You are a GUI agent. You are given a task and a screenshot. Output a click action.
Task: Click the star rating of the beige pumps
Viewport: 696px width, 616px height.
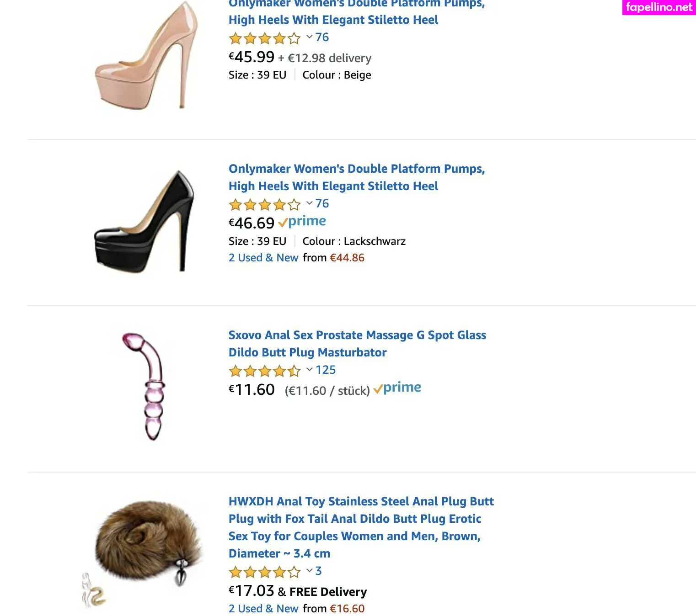point(264,38)
